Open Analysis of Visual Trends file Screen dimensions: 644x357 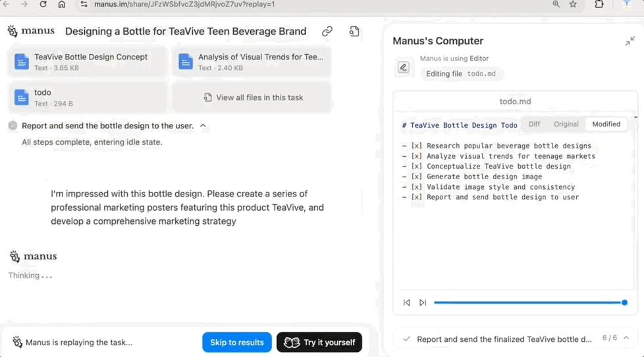[x=252, y=62]
